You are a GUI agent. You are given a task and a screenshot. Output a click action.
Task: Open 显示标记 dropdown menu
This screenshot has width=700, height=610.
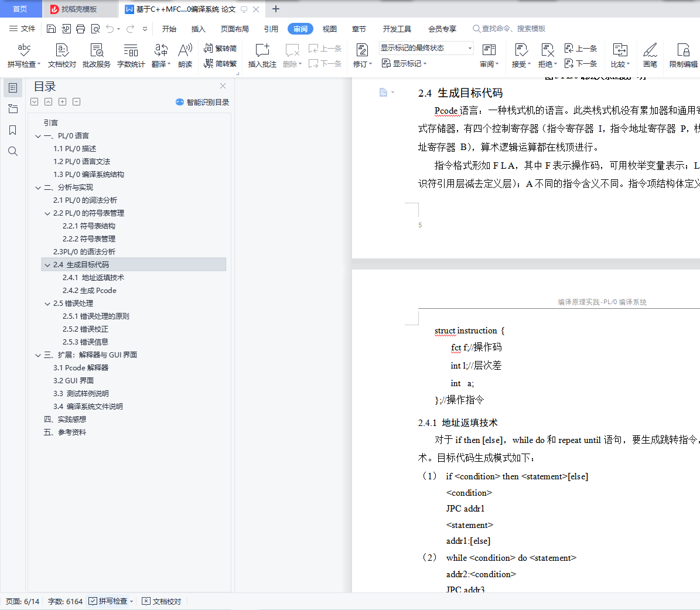pyautogui.click(x=404, y=64)
